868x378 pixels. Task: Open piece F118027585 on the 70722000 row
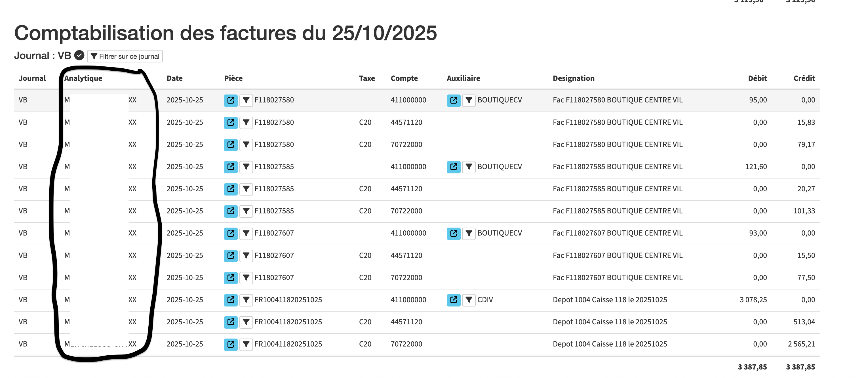(231, 211)
